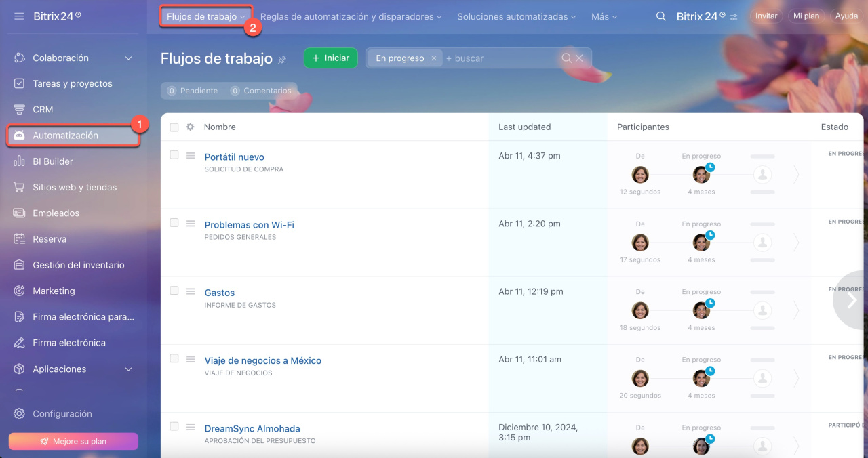Open Sitios web y tiendas cart icon
The width and height of the screenshot is (868, 458).
(20, 187)
